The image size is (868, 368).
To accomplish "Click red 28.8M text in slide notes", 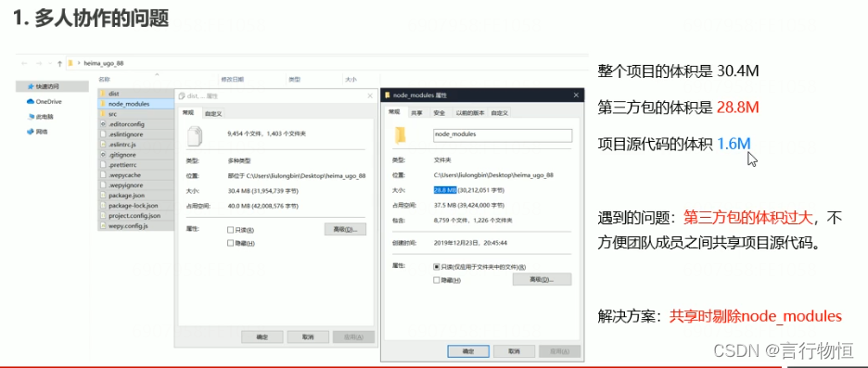I will click(737, 108).
